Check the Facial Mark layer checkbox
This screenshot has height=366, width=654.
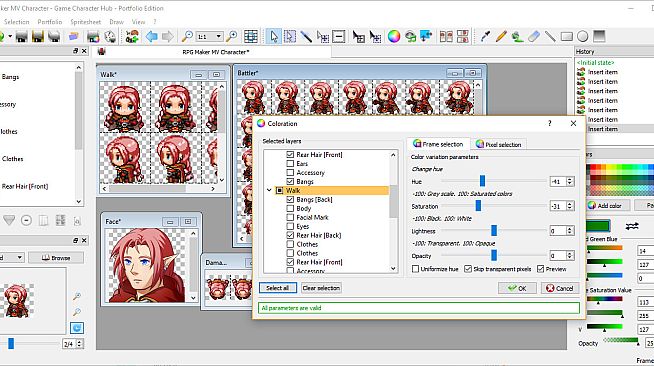[290, 217]
